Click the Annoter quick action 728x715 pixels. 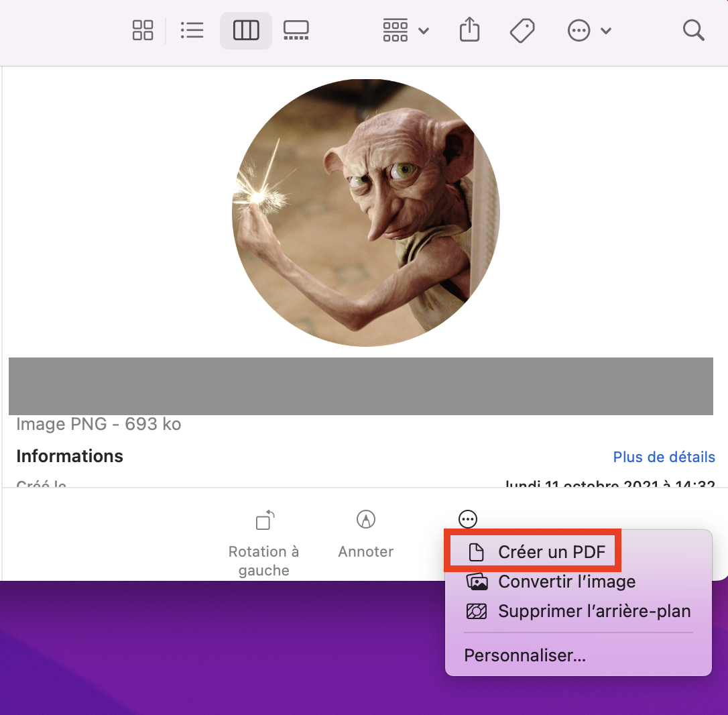point(366,535)
